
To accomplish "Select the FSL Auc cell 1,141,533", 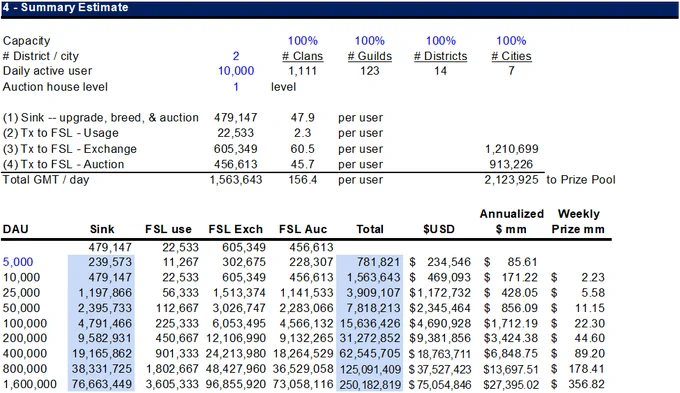I will (x=307, y=293).
